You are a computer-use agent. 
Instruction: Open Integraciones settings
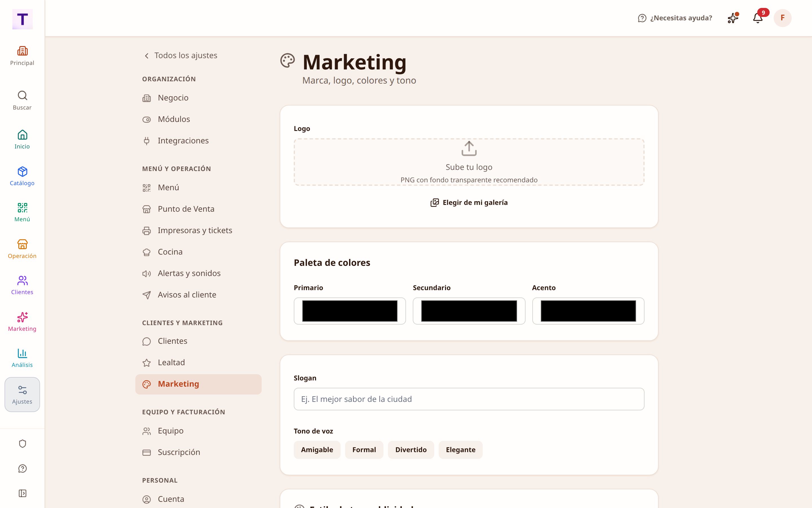[x=198, y=141]
